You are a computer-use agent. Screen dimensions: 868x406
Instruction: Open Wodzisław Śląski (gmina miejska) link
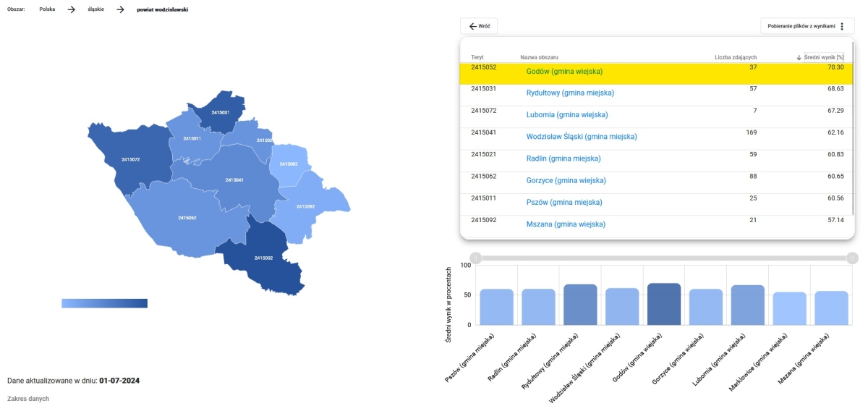[x=582, y=137]
